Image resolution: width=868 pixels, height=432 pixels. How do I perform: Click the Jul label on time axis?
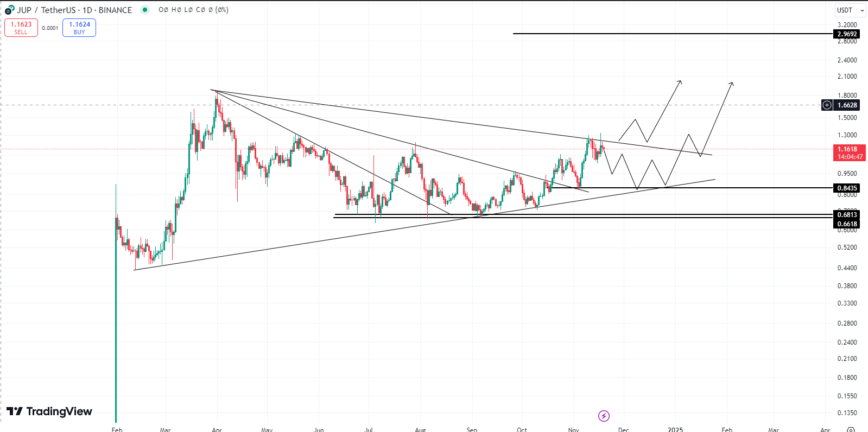pos(369,429)
